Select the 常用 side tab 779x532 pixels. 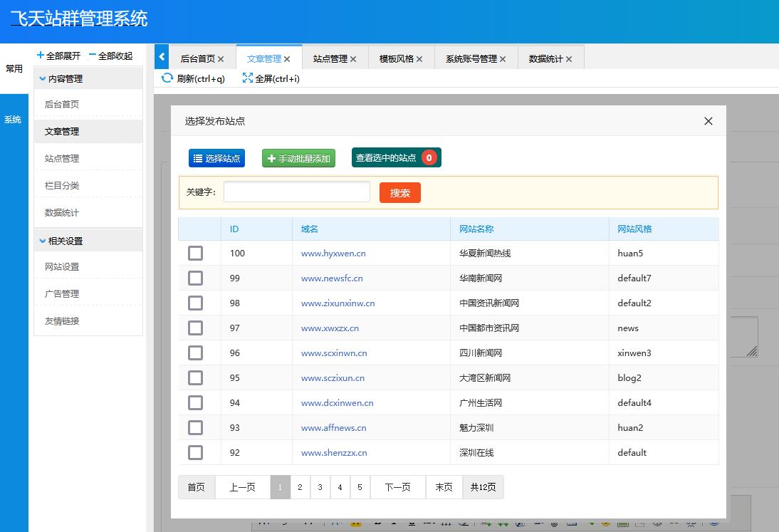coord(14,68)
